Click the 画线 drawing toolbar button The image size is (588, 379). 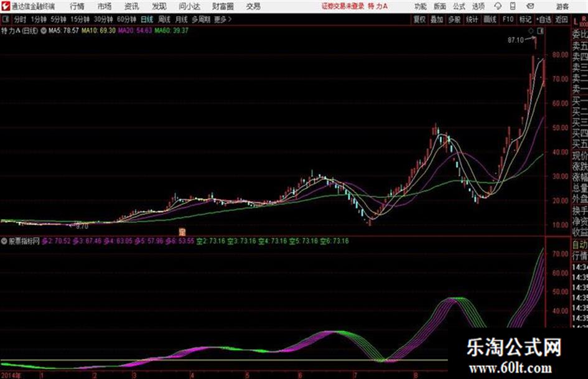490,19
